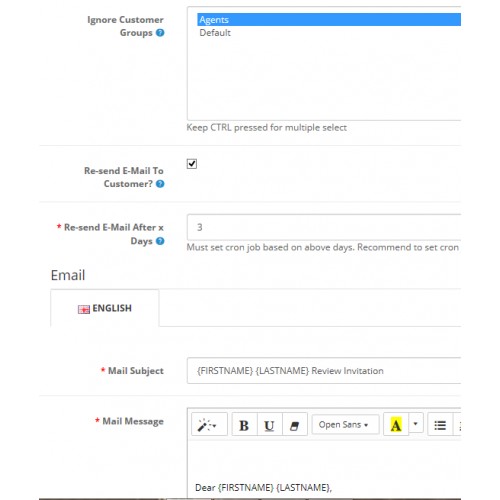Click the Mail Subject input field

(324, 371)
